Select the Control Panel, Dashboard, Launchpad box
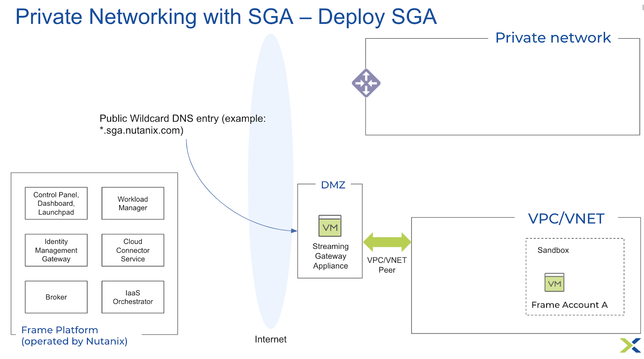 click(x=56, y=203)
